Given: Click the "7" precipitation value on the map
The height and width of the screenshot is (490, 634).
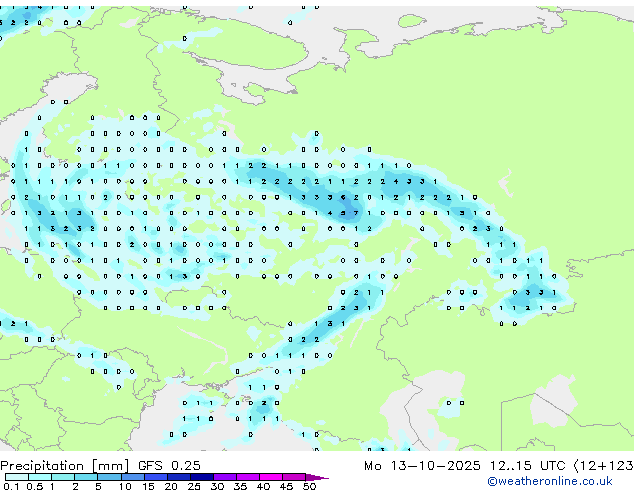Looking at the screenshot, I should (356, 213).
